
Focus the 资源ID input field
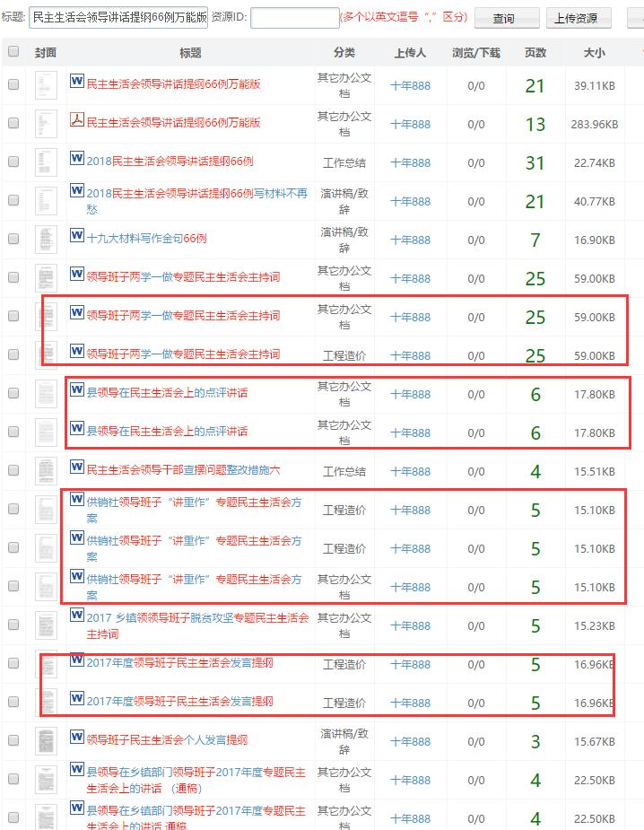coord(294,18)
